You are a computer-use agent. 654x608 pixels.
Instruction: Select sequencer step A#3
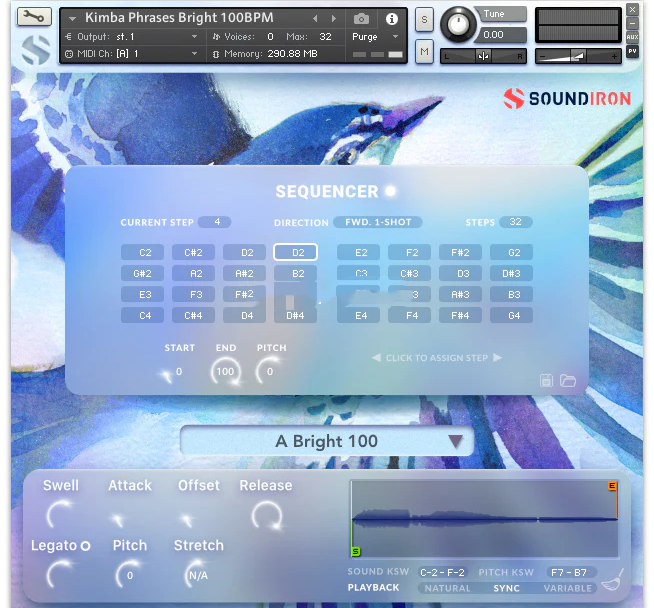coord(460,294)
